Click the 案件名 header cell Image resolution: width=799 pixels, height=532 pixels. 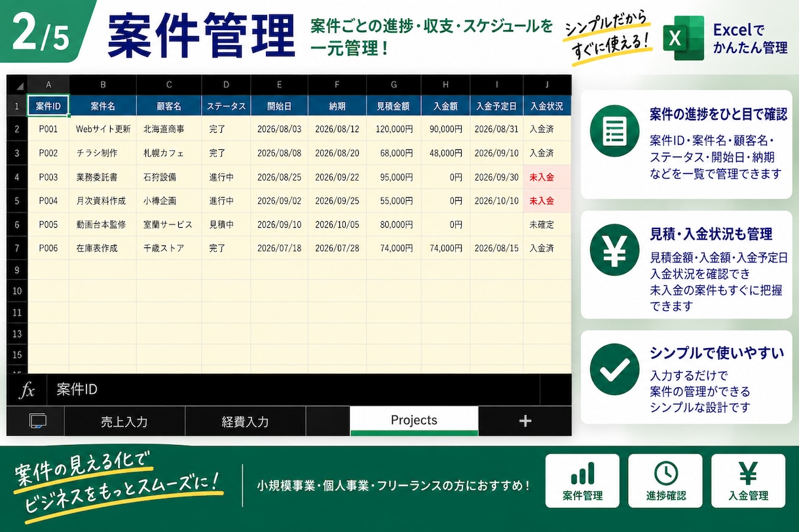[x=103, y=106]
